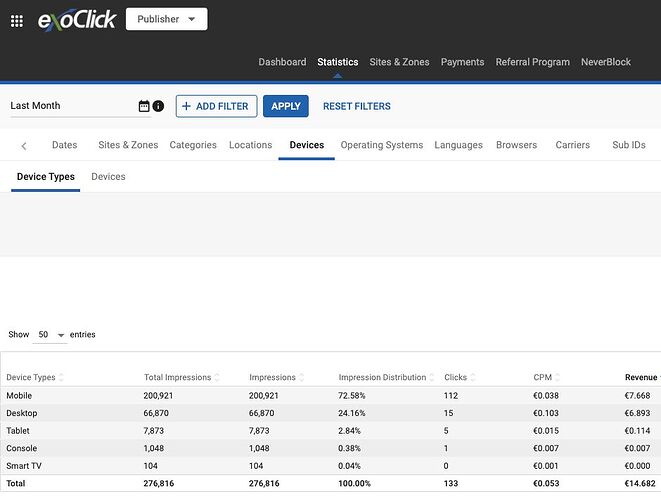The width and height of the screenshot is (661, 499).
Task: Click the left arrow to scroll tabs
Action: click(x=24, y=146)
